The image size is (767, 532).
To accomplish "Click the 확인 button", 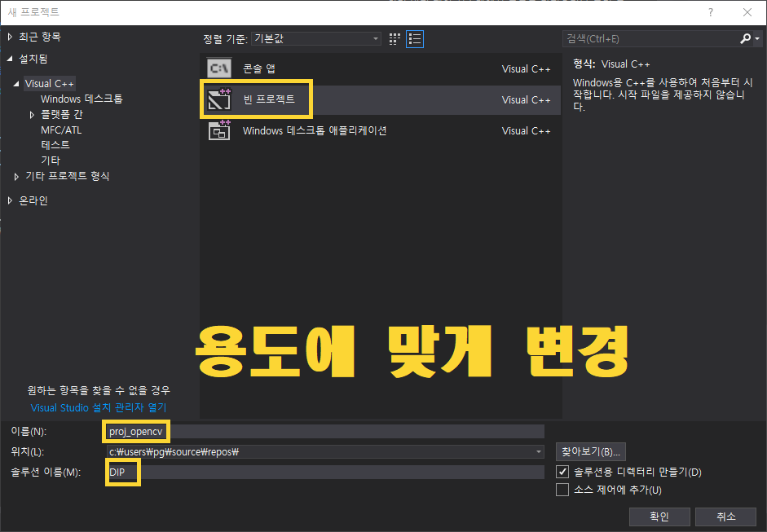I will coord(659,517).
